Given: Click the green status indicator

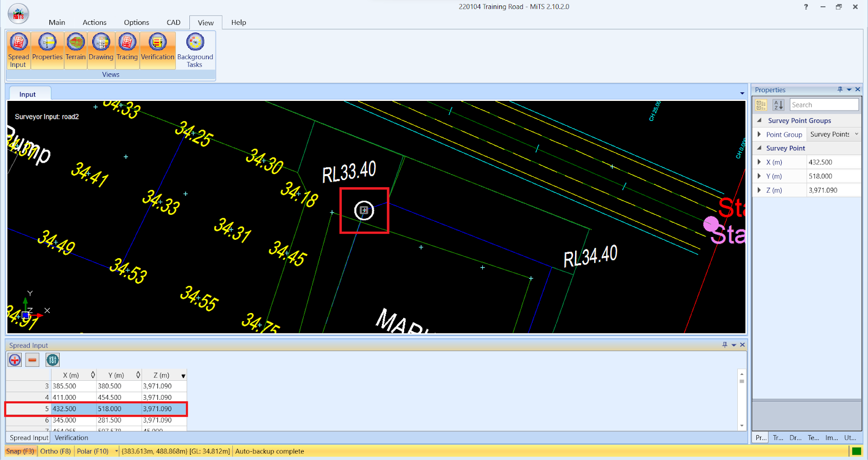Looking at the screenshot, I should (x=857, y=451).
